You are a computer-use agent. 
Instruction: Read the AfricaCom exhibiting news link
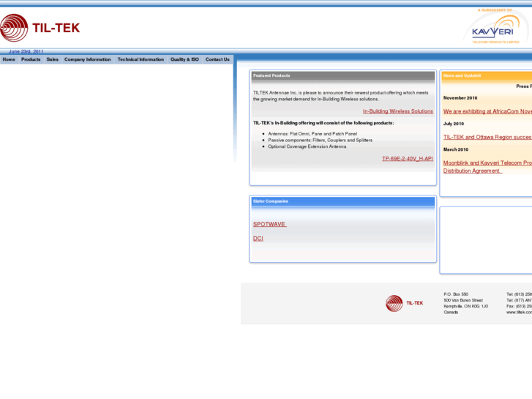pyautogui.click(x=487, y=111)
